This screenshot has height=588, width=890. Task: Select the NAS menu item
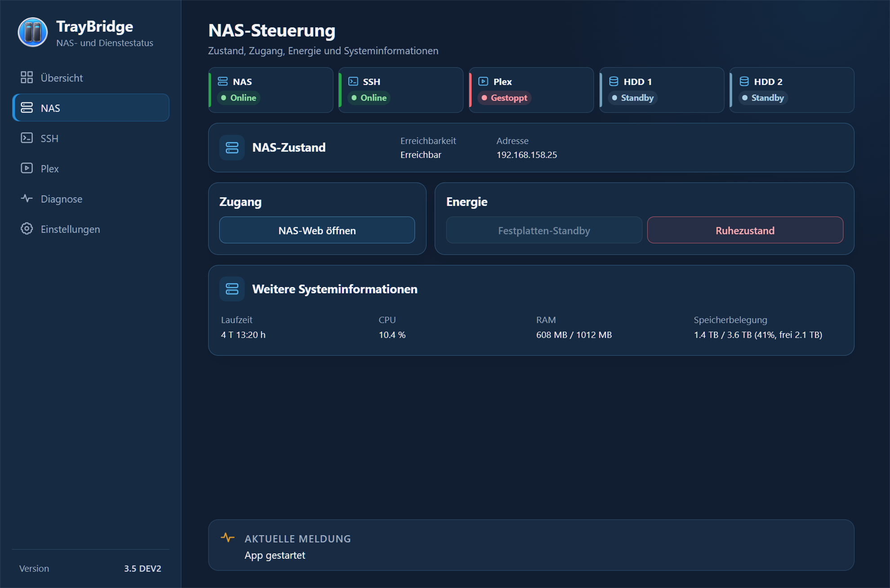point(91,107)
